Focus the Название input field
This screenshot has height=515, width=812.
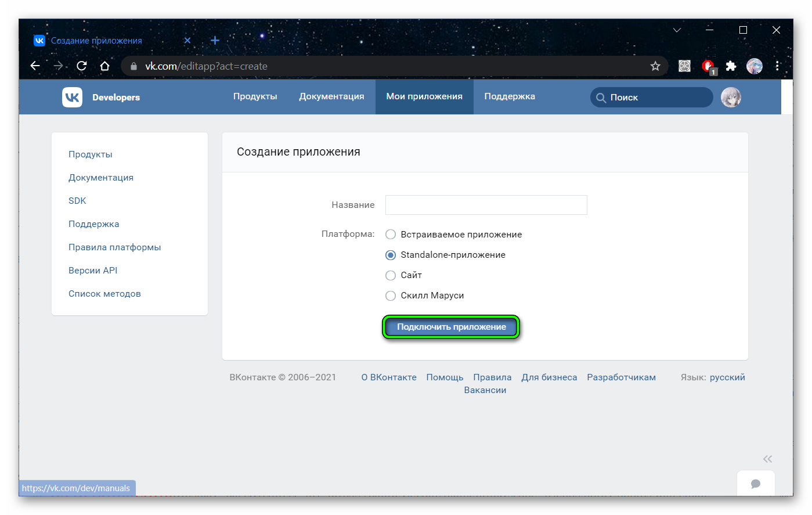(x=486, y=205)
